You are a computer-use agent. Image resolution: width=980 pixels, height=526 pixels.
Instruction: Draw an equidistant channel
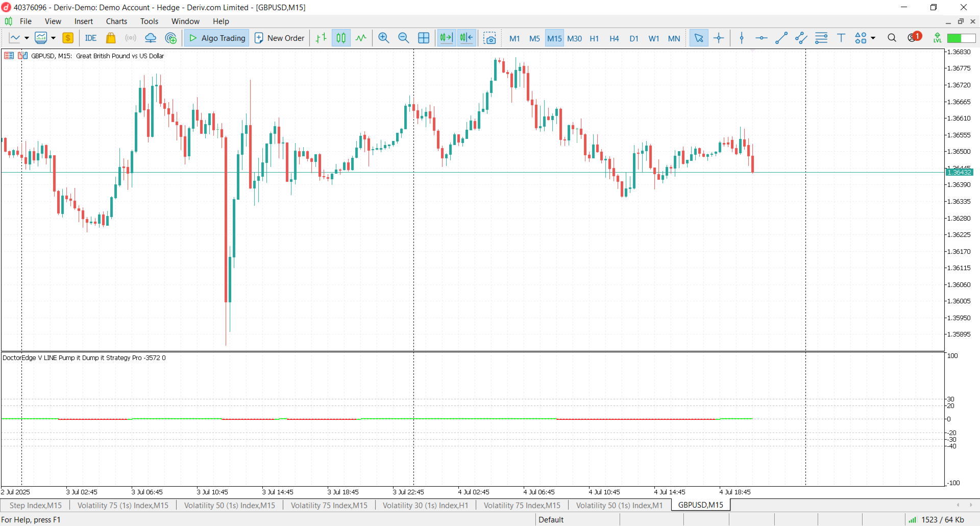point(801,38)
